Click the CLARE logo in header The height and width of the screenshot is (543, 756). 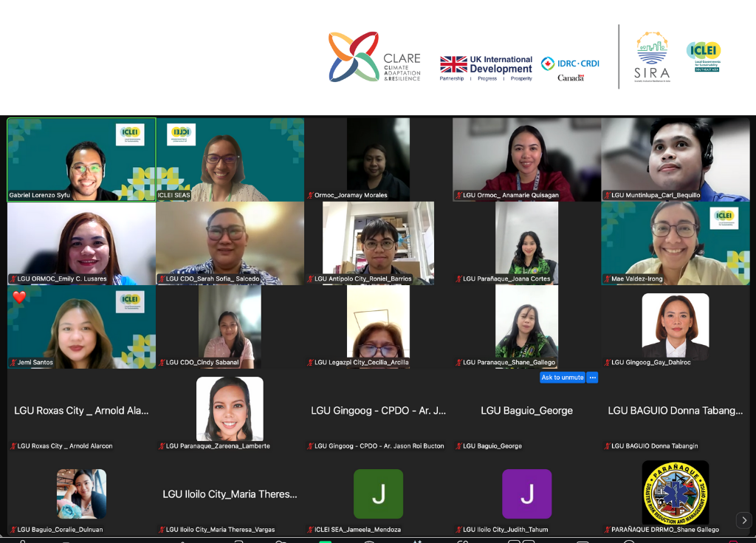(x=374, y=58)
